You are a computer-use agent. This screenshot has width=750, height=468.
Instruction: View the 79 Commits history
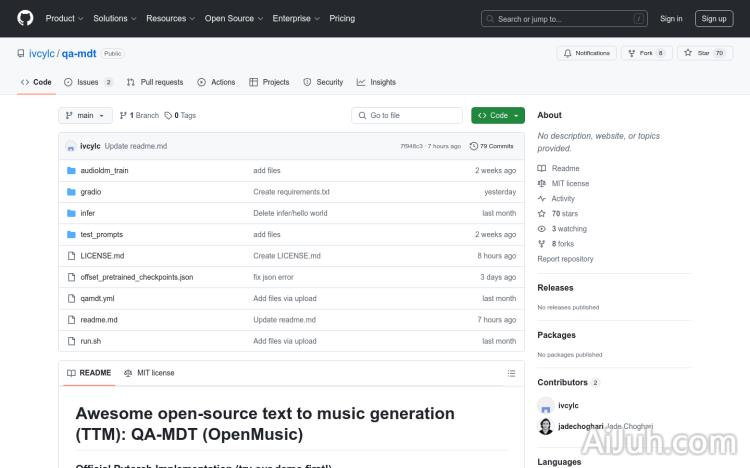[x=492, y=146]
